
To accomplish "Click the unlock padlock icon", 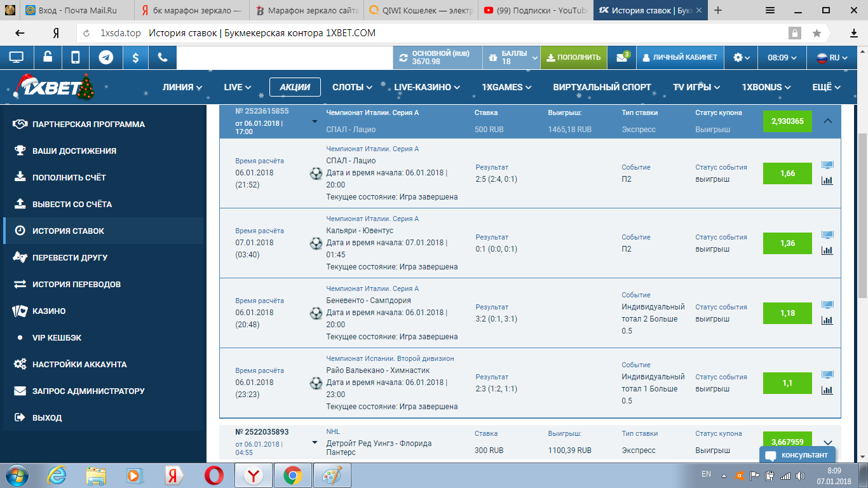I will tap(48, 57).
